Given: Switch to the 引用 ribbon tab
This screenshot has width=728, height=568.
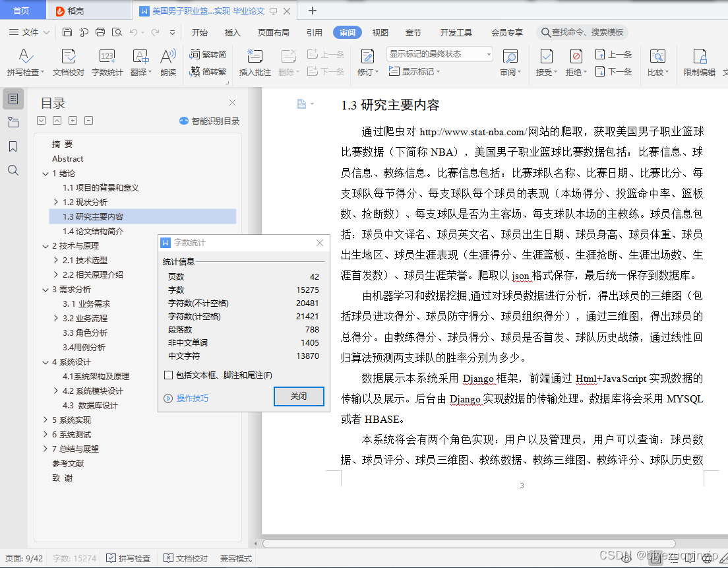Looking at the screenshot, I should coord(315,32).
